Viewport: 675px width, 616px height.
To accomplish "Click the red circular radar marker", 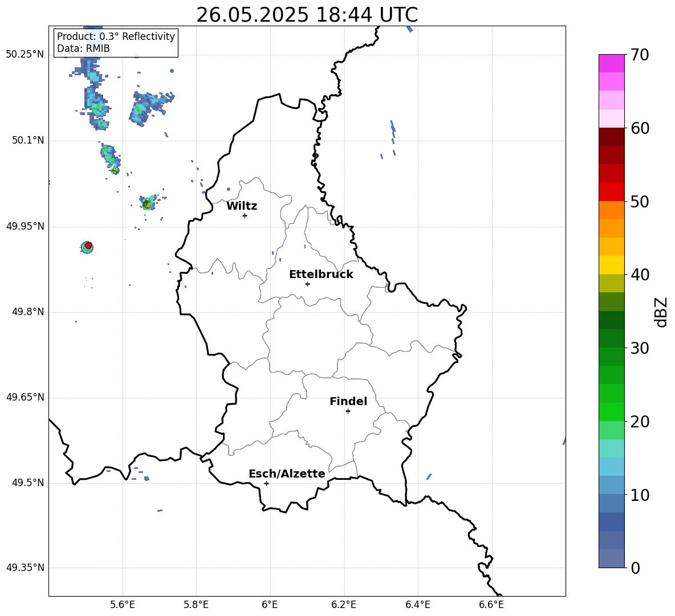I will point(88,245).
